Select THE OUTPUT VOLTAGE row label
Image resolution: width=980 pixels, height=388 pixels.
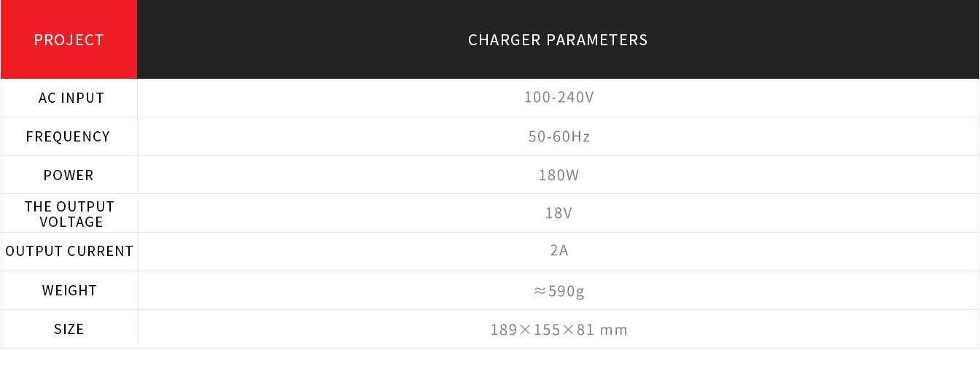click(x=70, y=214)
